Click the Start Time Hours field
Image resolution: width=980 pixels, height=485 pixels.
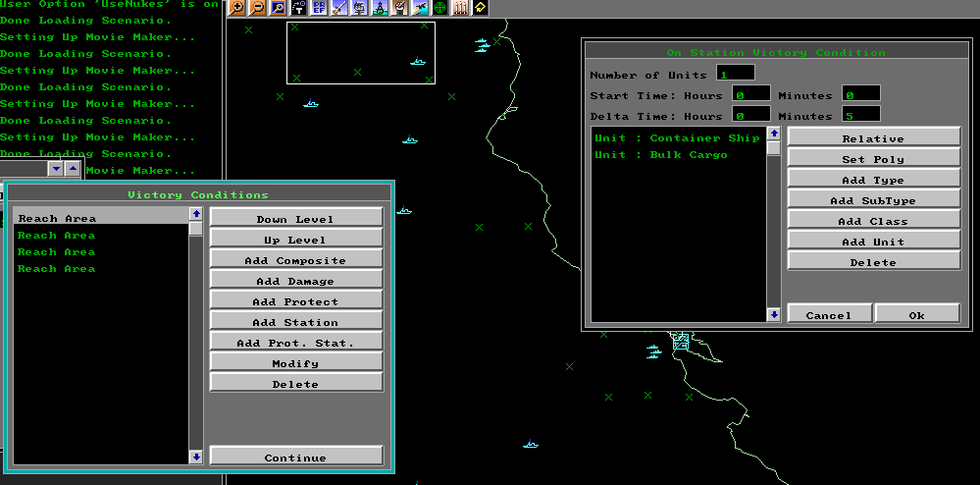751,94
